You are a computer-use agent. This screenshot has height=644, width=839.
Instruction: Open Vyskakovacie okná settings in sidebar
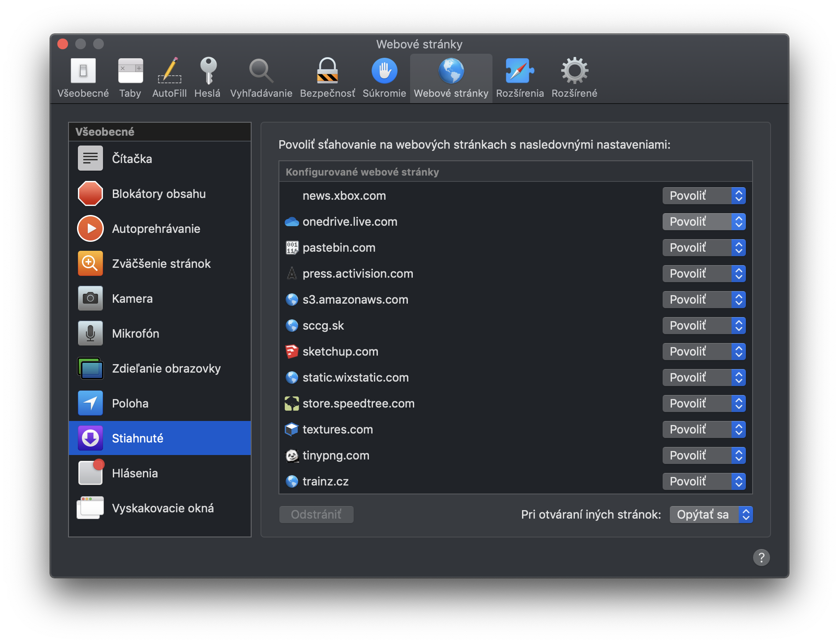[x=163, y=508]
